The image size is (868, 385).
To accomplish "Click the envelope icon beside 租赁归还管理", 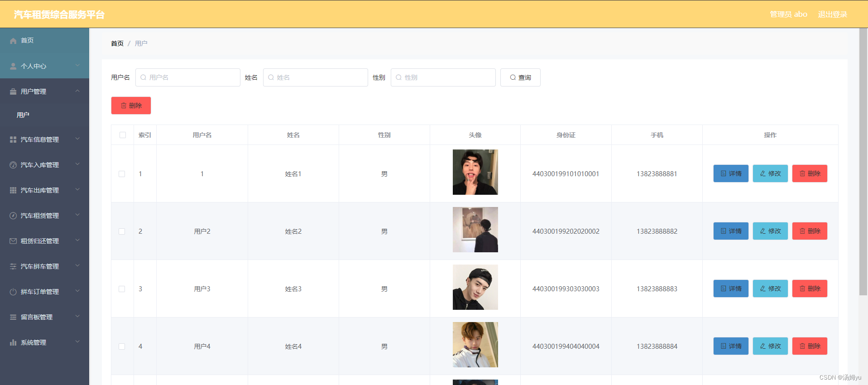I will 13,241.
